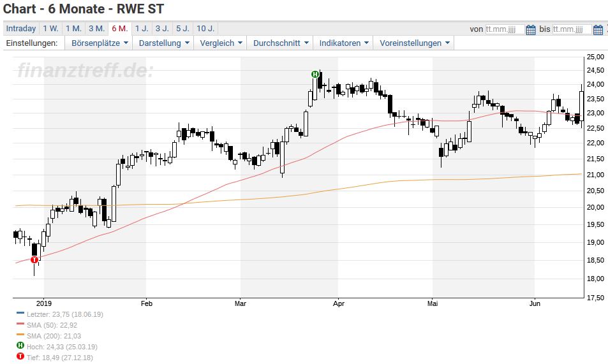This screenshot has width=608, height=364.
Task: Open the 'von' date calendar picker icon
Action: coord(531,29)
